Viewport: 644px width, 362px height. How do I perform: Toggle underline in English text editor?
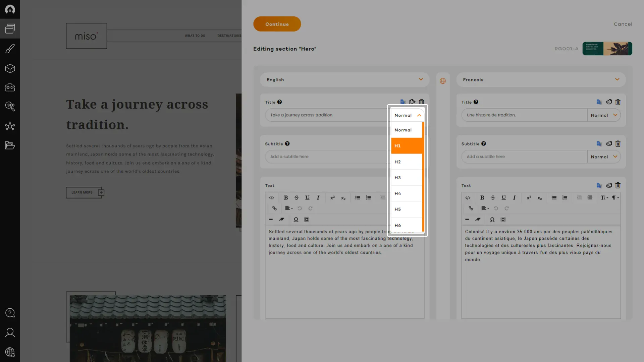tap(307, 197)
